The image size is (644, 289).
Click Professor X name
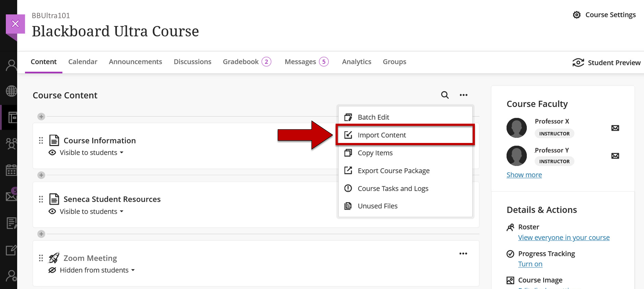pos(552,121)
